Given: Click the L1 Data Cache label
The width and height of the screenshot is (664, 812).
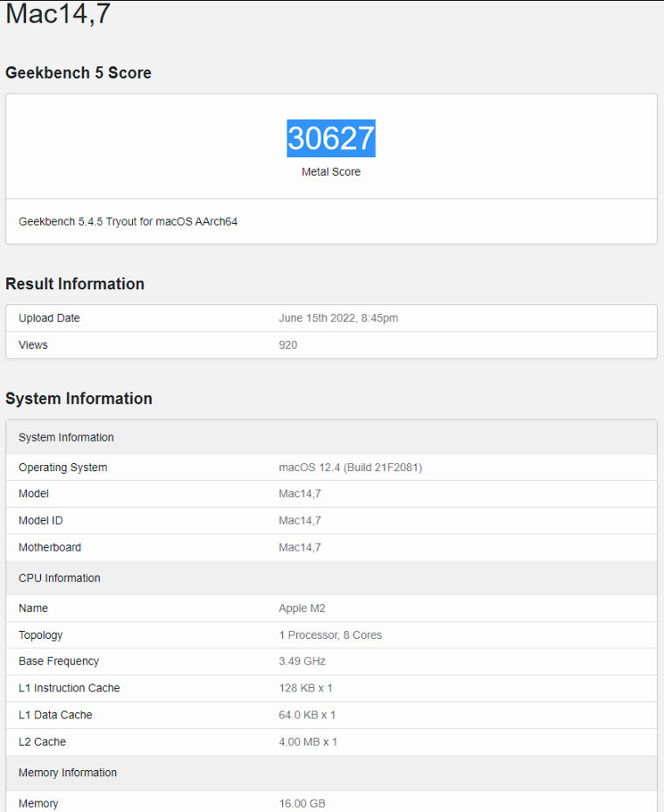Looking at the screenshot, I should click(x=55, y=715).
